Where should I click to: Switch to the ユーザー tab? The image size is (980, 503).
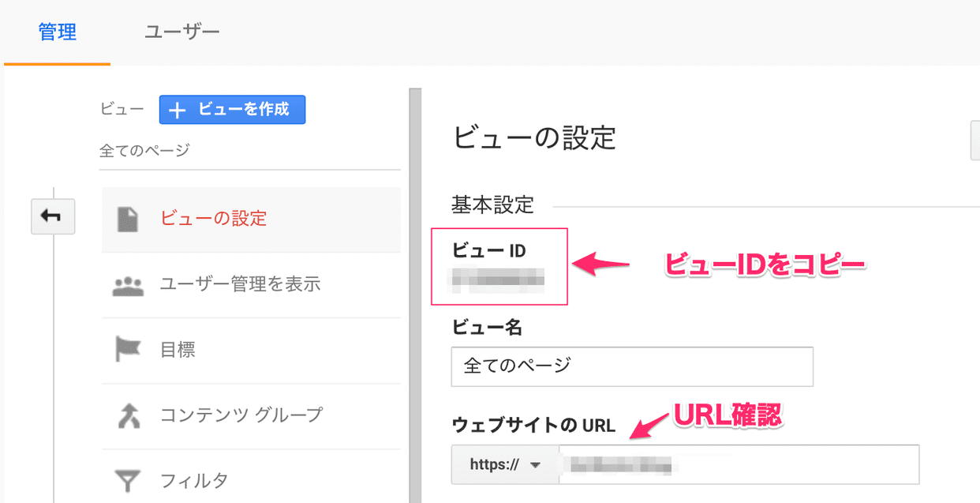181,32
